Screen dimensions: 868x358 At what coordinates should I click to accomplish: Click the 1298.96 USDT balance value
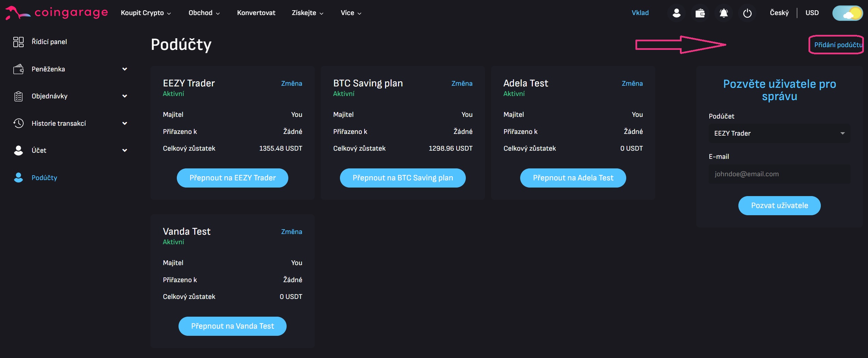[x=451, y=148]
